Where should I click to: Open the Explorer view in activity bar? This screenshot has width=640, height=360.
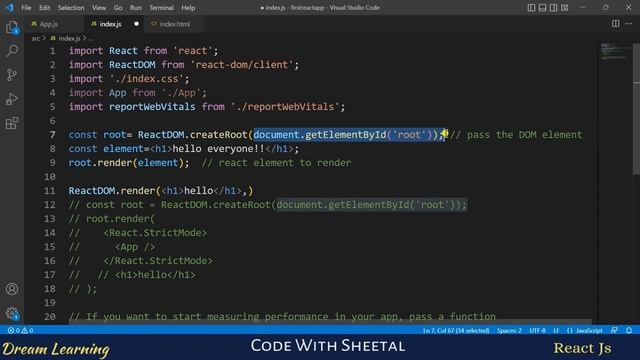[12, 28]
